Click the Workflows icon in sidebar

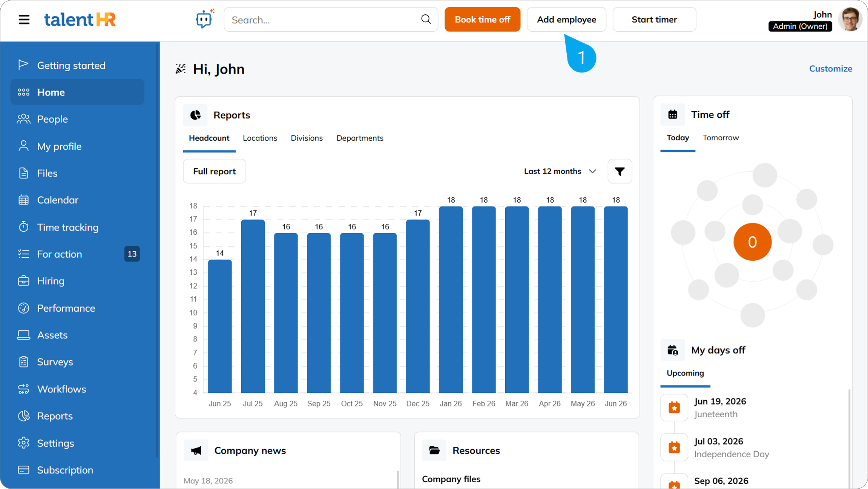(x=23, y=389)
